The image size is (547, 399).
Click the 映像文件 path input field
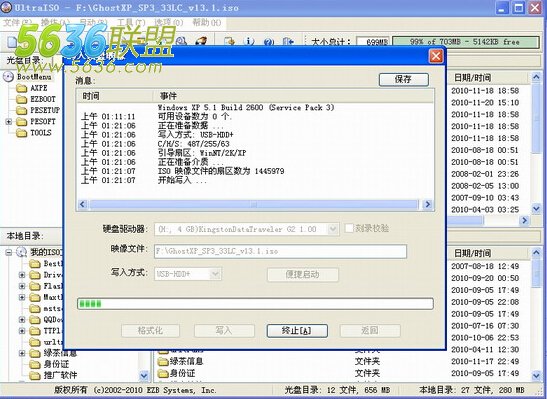pos(280,251)
